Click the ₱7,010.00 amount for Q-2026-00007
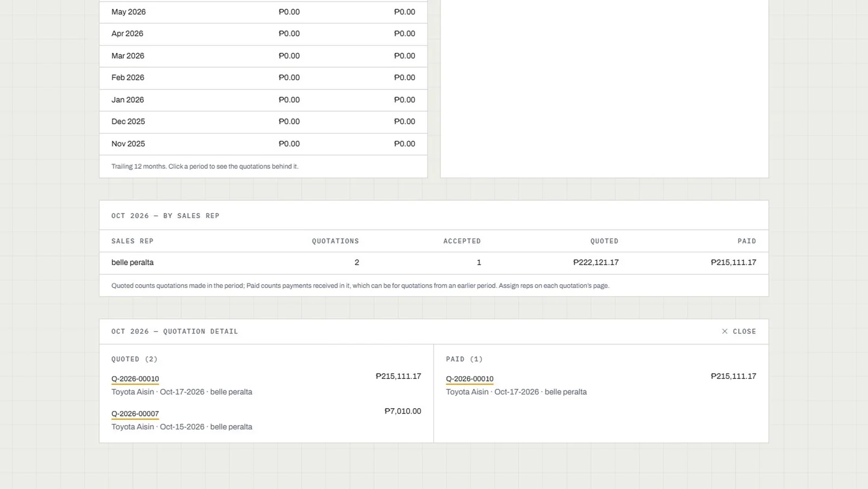Viewport: 868px width, 489px height. (x=403, y=411)
